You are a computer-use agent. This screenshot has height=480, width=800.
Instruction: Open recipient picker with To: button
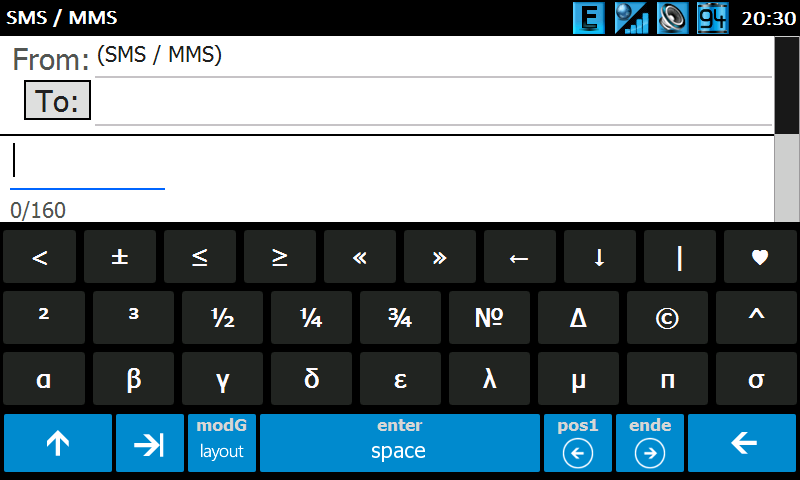[x=57, y=100]
